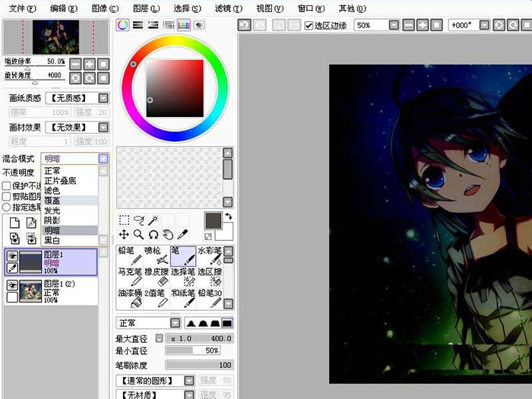The height and width of the screenshot is (399, 532).
Task: Select the 橡皮擦 eraser tool
Action: click(x=157, y=277)
